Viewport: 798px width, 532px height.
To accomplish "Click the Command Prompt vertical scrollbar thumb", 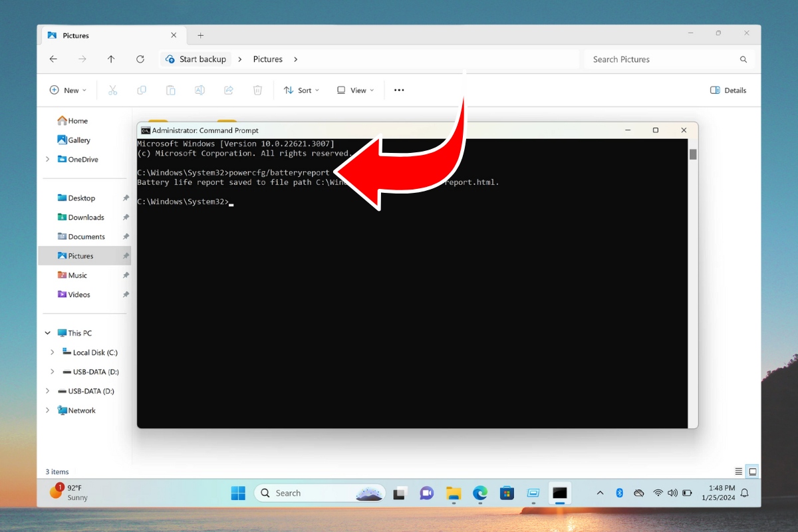I will 693,154.
